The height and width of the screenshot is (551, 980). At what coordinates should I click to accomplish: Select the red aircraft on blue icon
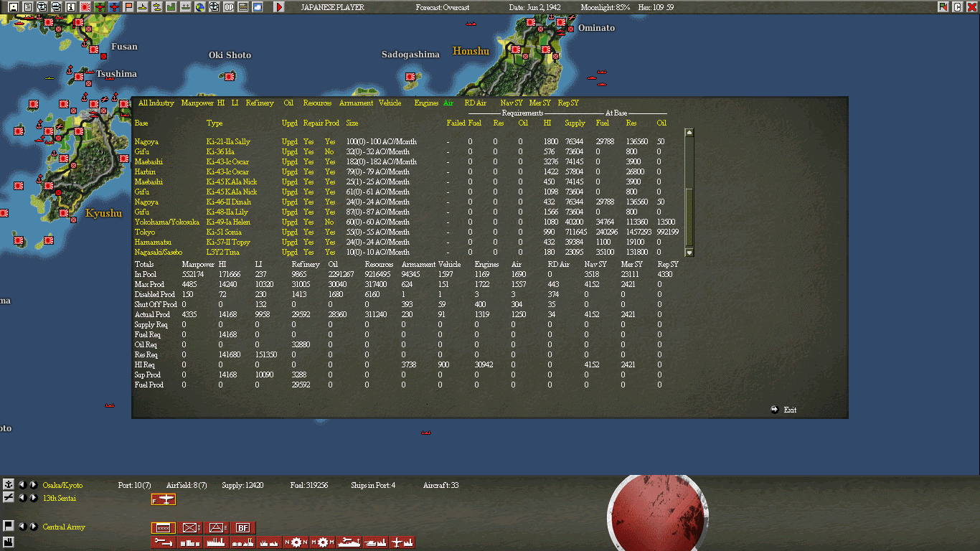tap(114, 7)
